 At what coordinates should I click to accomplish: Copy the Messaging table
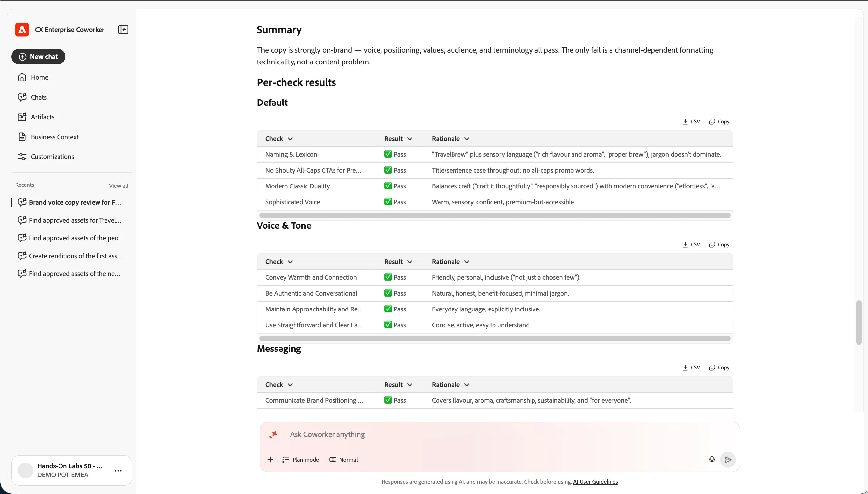click(719, 367)
